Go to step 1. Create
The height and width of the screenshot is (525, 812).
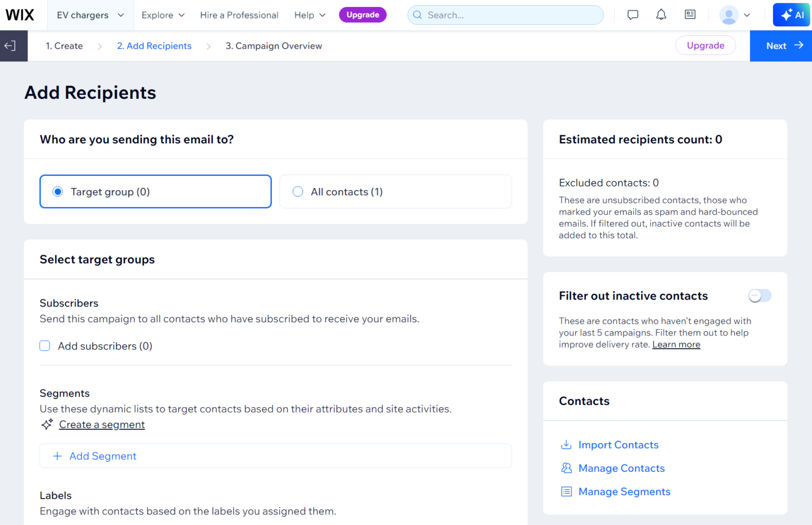[64, 46]
